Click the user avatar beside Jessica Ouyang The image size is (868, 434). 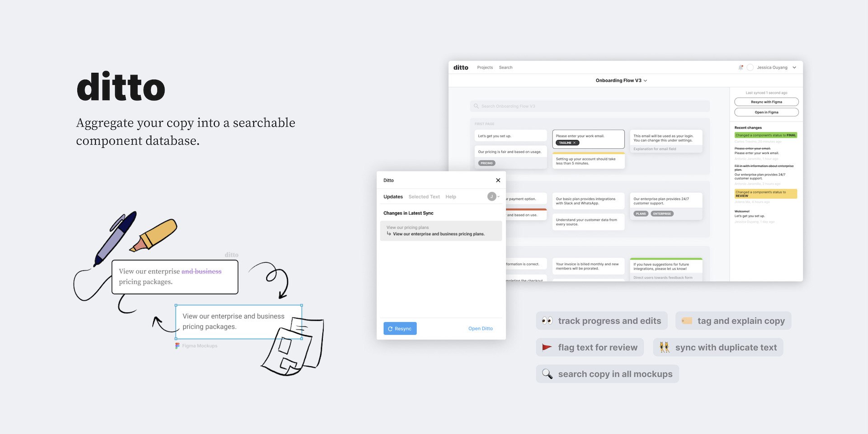[750, 67]
